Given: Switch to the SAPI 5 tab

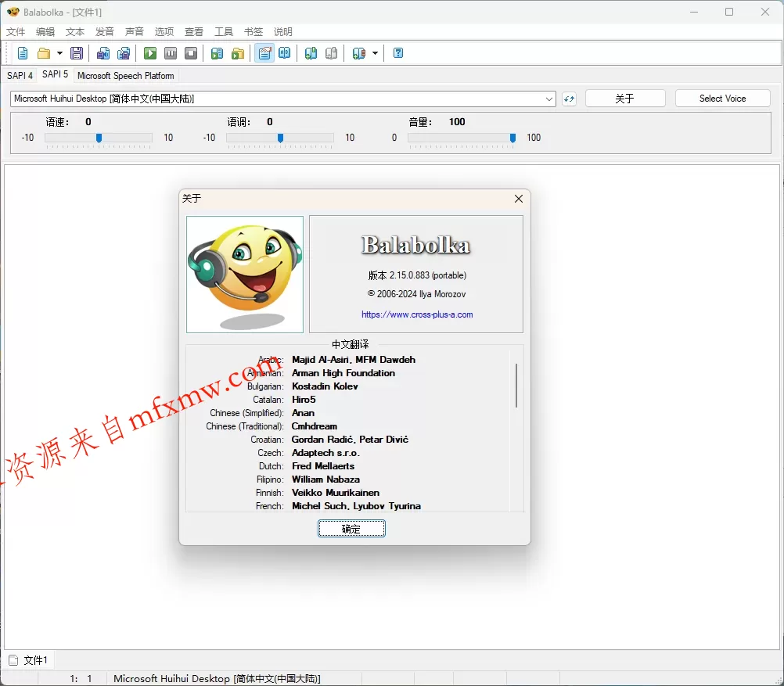Looking at the screenshot, I should point(55,74).
